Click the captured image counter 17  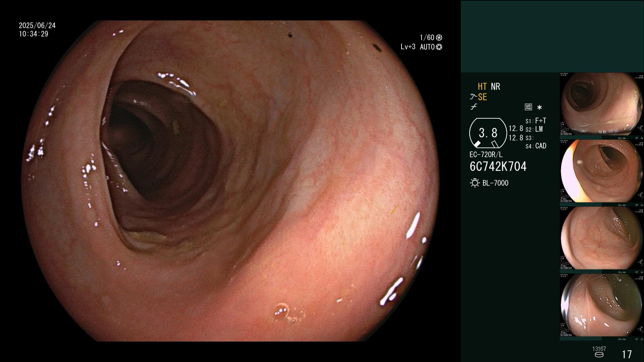pos(627,354)
